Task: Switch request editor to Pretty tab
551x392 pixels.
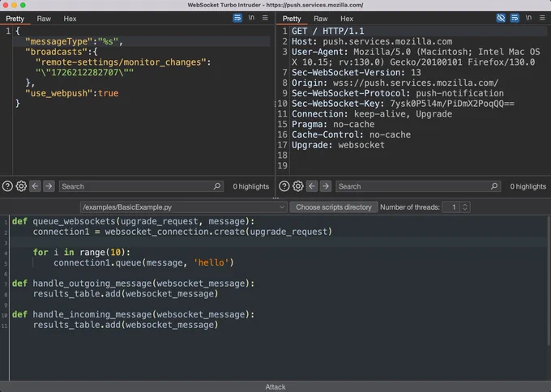Action: (292, 19)
